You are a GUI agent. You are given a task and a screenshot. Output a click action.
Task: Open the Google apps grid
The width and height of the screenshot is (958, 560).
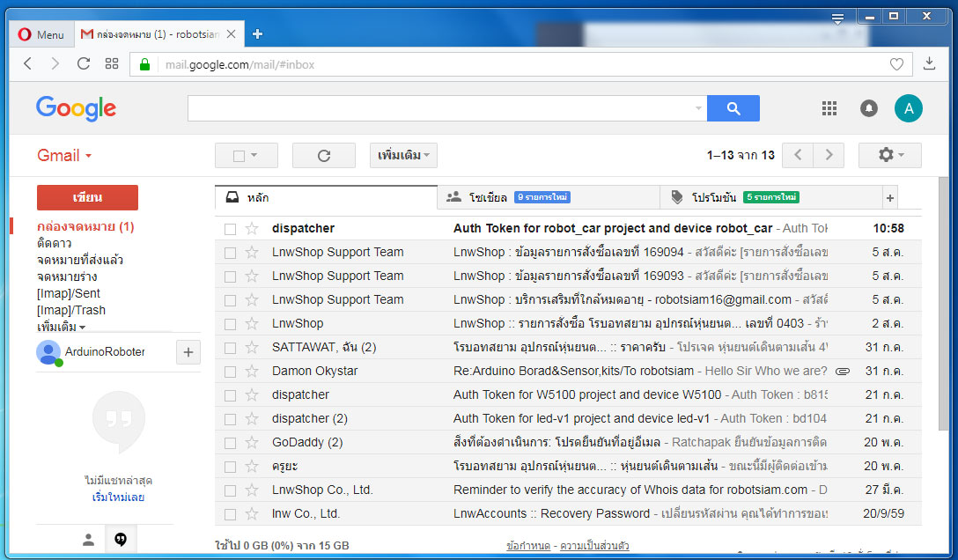point(829,108)
